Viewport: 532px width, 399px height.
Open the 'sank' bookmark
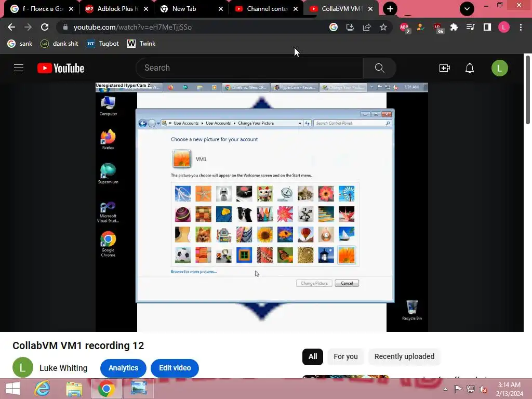pos(20,44)
